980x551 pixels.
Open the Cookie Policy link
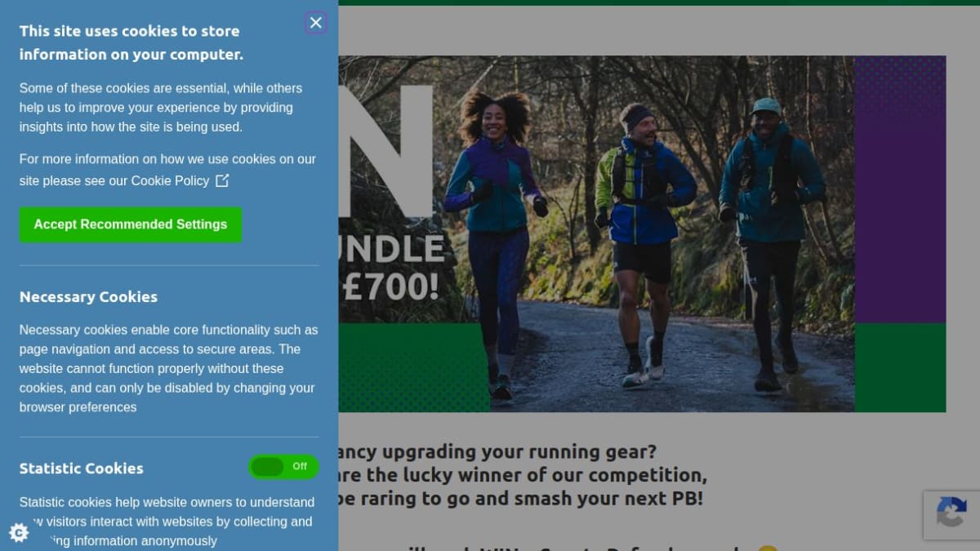pyautogui.click(x=170, y=180)
